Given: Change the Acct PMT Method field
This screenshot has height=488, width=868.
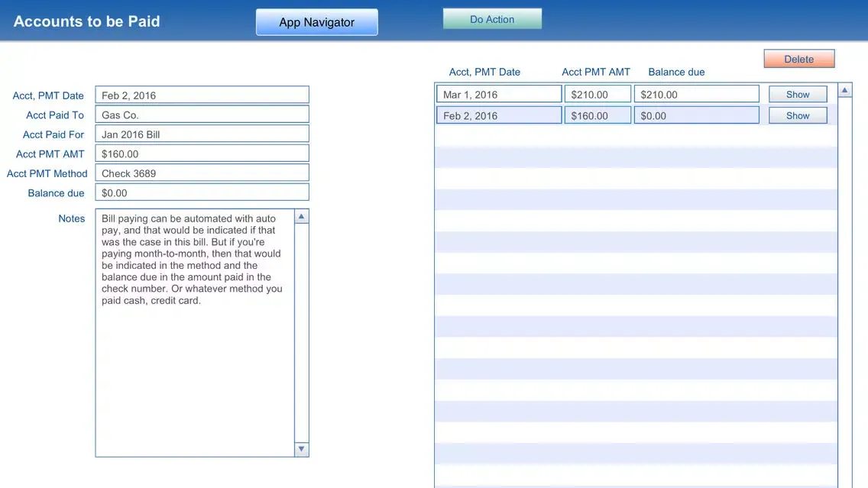Looking at the screenshot, I should point(202,173).
